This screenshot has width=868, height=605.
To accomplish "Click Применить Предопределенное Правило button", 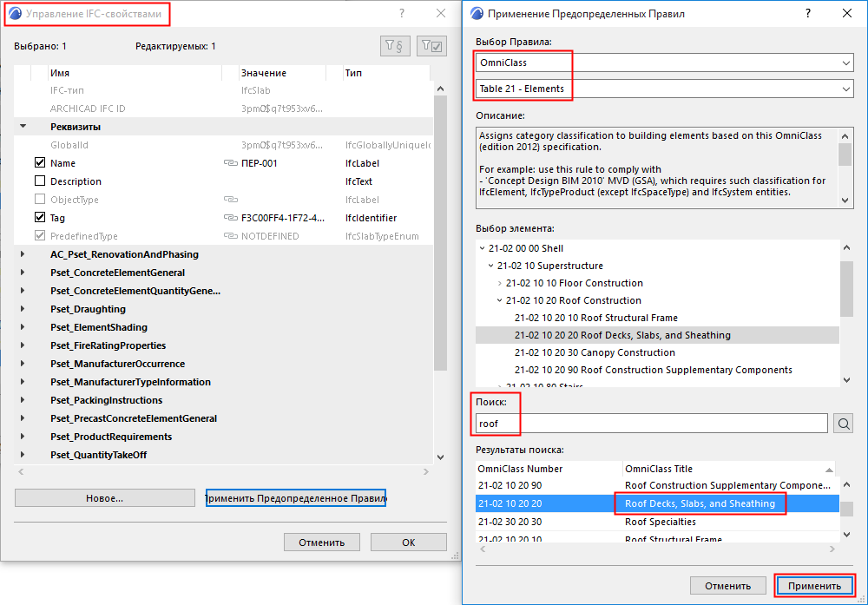I will 296,498.
